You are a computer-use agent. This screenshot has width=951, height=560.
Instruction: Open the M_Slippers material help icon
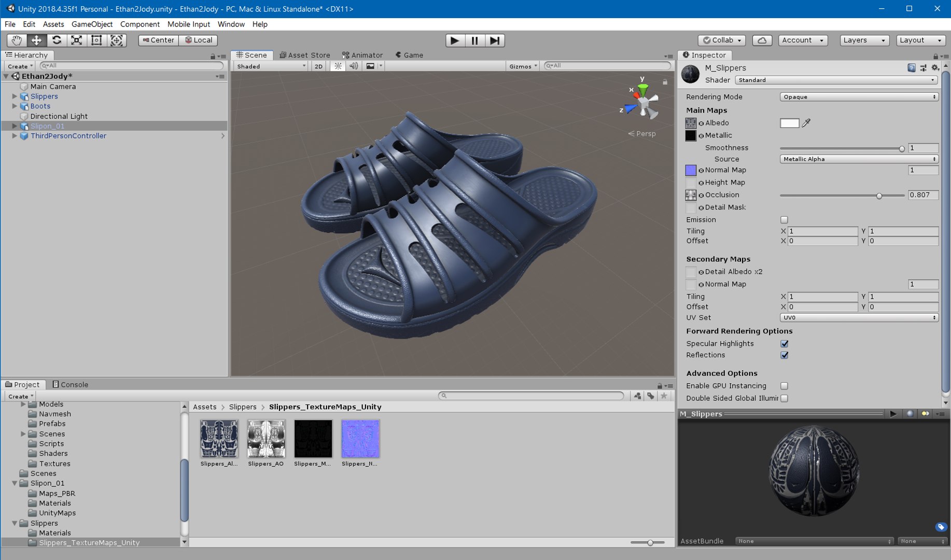912,68
